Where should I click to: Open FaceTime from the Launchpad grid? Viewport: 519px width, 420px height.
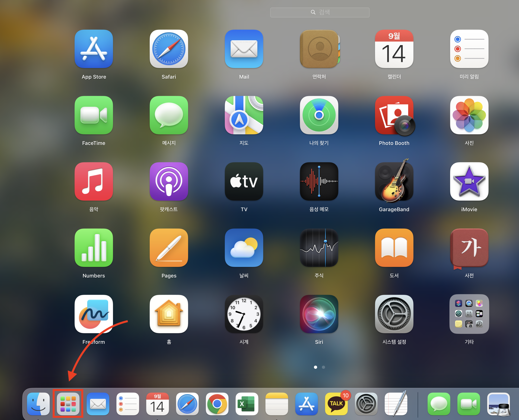[x=94, y=115]
